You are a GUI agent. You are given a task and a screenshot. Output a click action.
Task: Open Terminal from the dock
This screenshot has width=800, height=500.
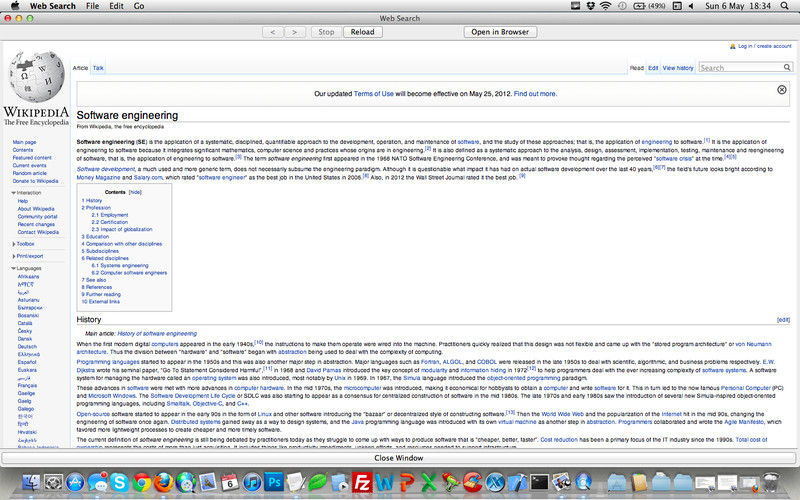click(x=539, y=482)
